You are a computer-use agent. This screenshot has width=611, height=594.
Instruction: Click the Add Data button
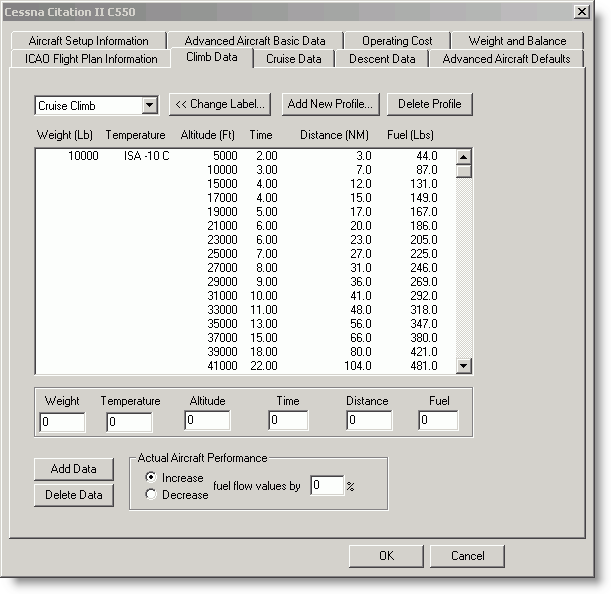click(74, 469)
